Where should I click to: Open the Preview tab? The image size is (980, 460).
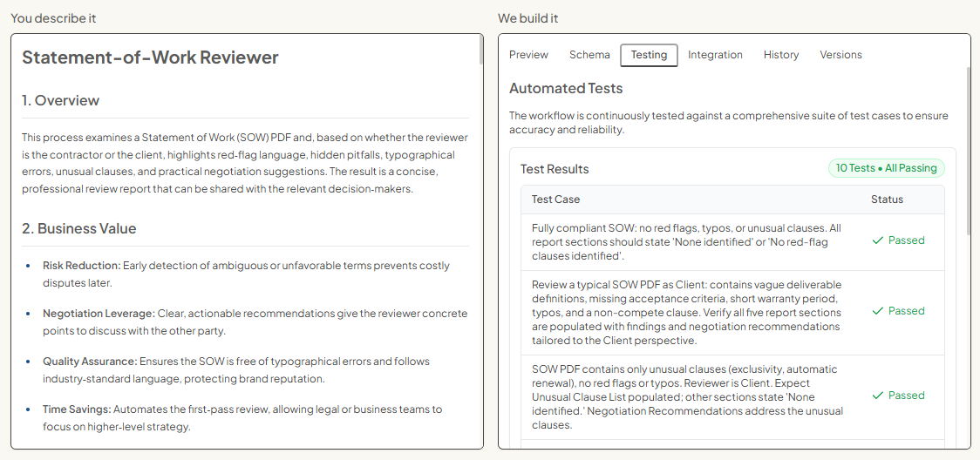[x=528, y=55]
